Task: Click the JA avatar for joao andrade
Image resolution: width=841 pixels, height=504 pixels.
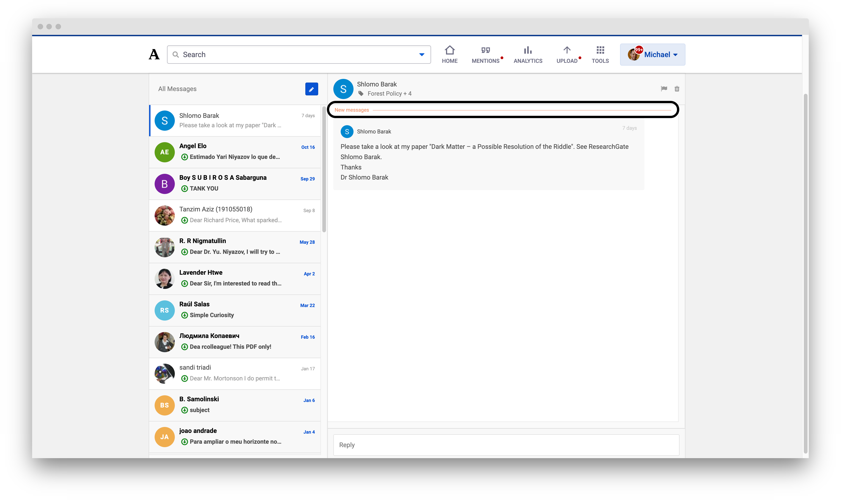Action: pos(164,437)
